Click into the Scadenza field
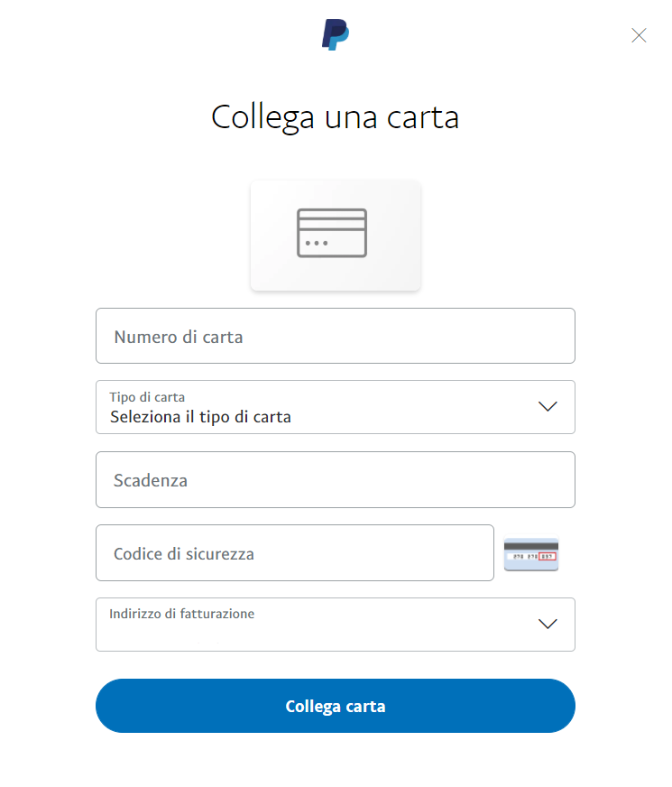The width and height of the screenshot is (672, 787). pyautogui.click(x=335, y=480)
